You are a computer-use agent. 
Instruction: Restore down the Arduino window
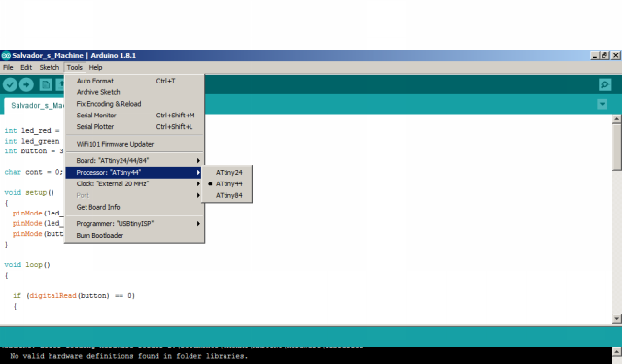[605, 56]
